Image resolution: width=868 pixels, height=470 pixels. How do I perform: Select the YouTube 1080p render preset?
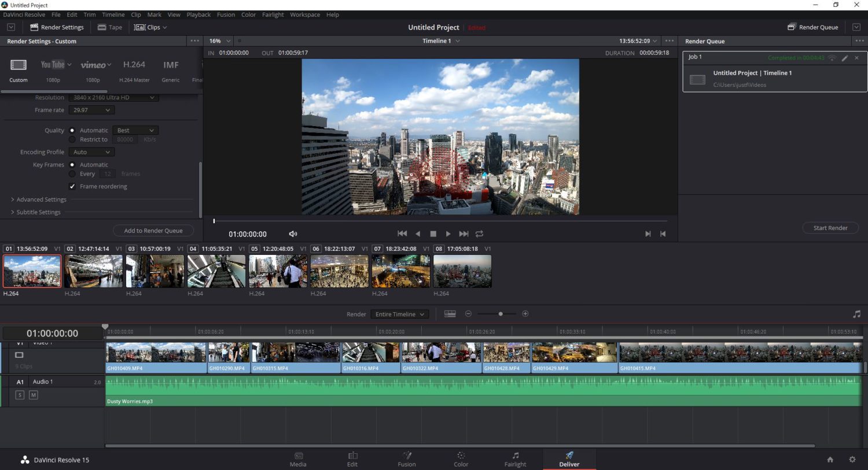tap(53, 65)
